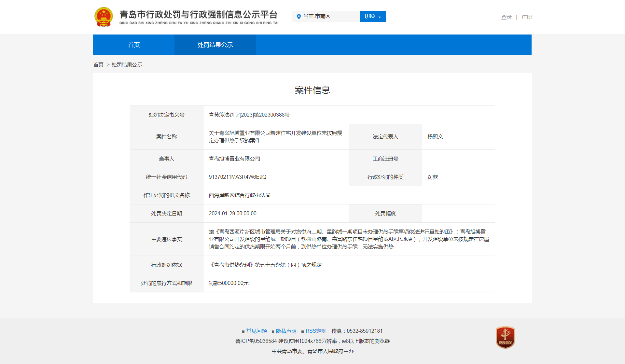Go to the 首页 navigation tab
This screenshot has height=364, width=625.
(134, 45)
